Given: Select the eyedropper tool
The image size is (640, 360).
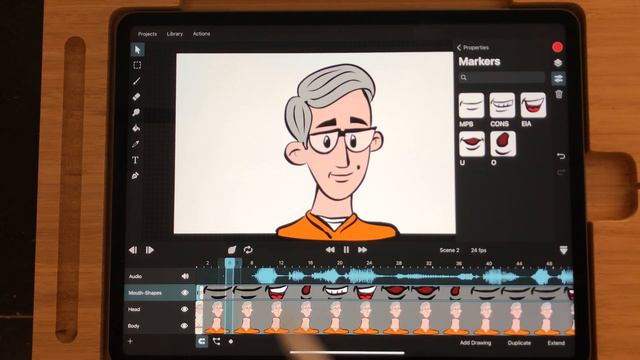Looking at the screenshot, I should pyautogui.click(x=136, y=144).
